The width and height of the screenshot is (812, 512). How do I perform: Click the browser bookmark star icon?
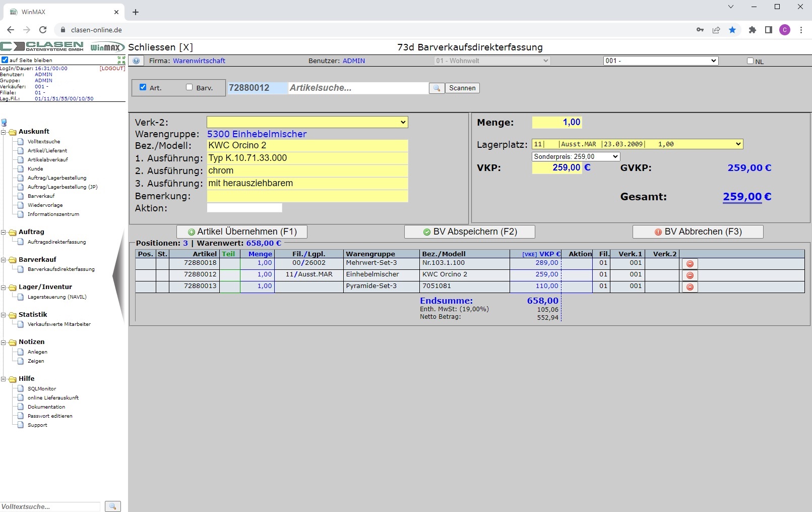(x=732, y=30)
